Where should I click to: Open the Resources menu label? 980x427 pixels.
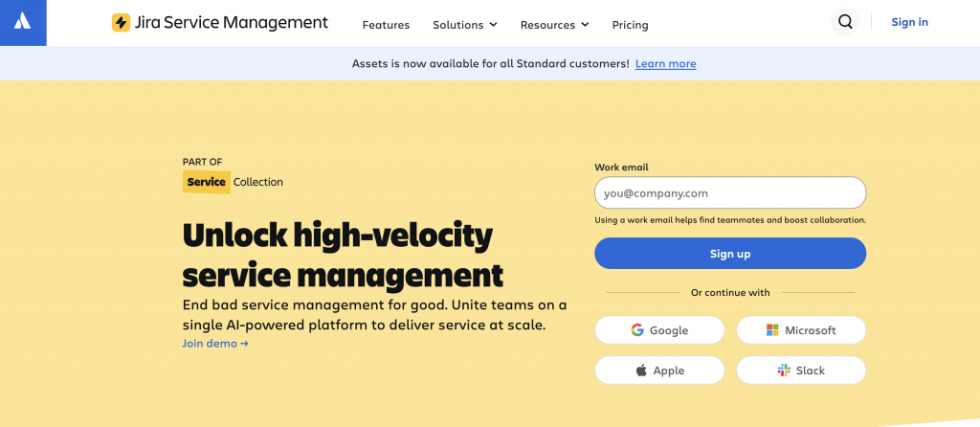[547, 25]
